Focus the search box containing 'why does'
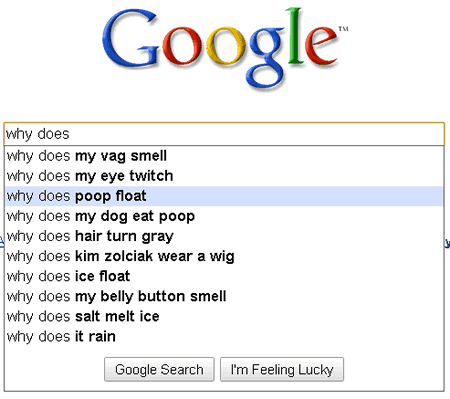The height and width of the screenshot is (399, 450). coord(224,134)
